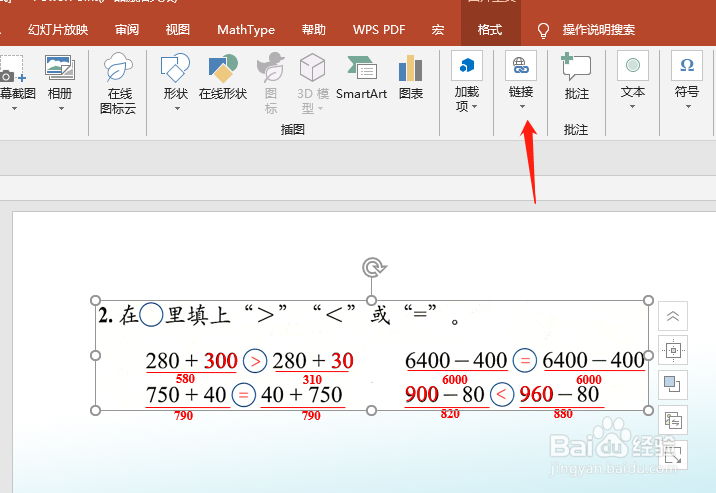Switch to the 审阅 tab
Viewport: 716px width, 493px height.
pos(126,30)
